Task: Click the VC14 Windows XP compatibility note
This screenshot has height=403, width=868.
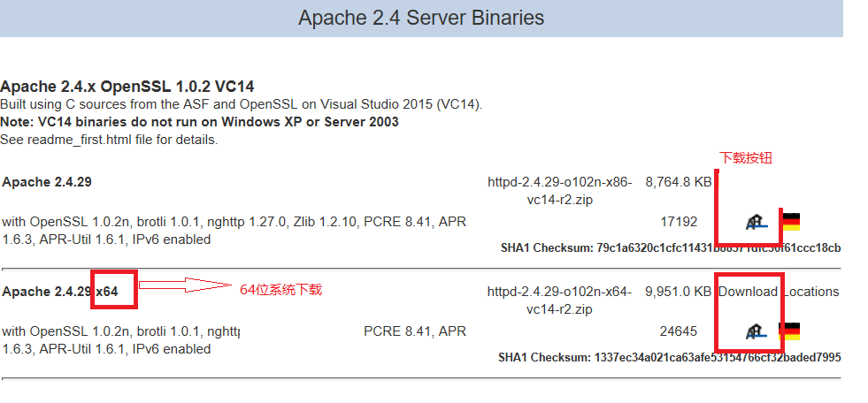Action: click(199, 122)
